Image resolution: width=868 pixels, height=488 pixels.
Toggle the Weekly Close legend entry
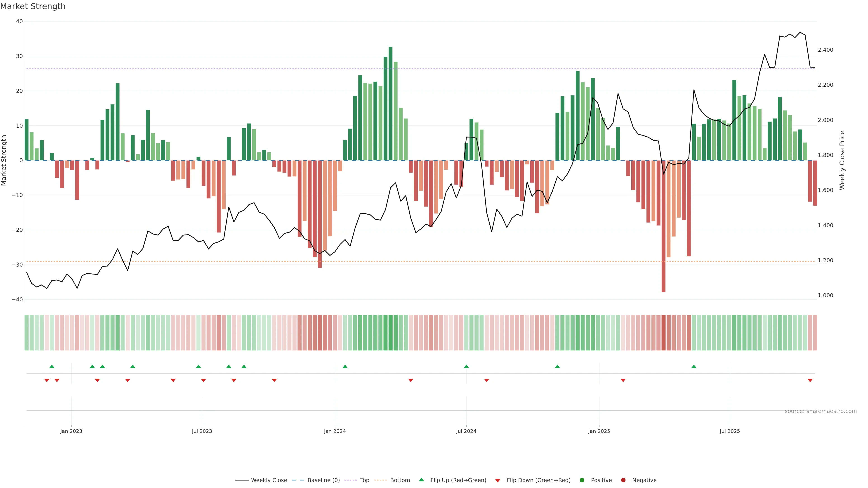269,480
